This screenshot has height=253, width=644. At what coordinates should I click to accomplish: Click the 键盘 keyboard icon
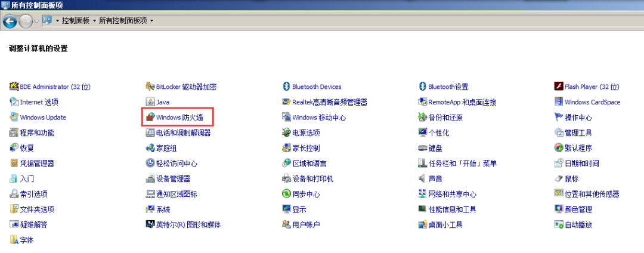coord(423,148)
